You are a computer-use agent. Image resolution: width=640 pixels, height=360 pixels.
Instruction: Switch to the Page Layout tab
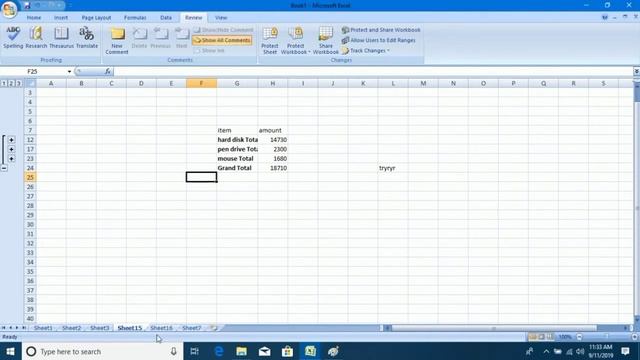[96, 18]
